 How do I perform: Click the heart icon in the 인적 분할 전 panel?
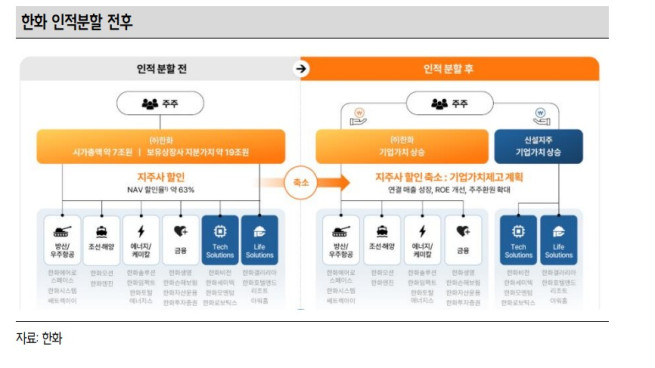coord(180,231)
